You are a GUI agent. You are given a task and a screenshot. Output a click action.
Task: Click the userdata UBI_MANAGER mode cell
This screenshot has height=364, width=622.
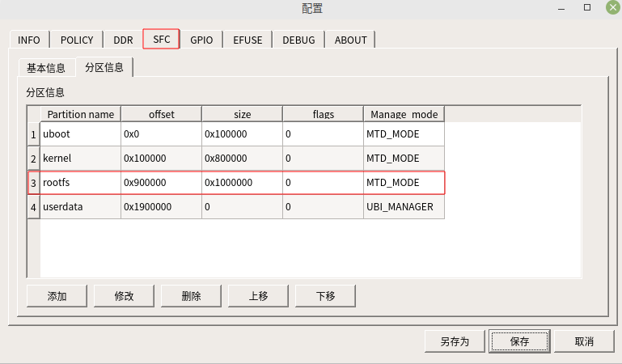[x=404, y=207]
